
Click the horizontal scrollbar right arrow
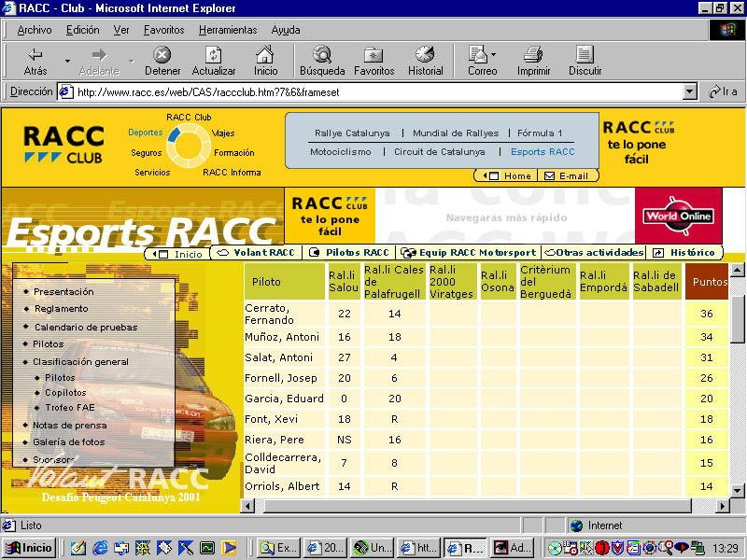(723, 506)
